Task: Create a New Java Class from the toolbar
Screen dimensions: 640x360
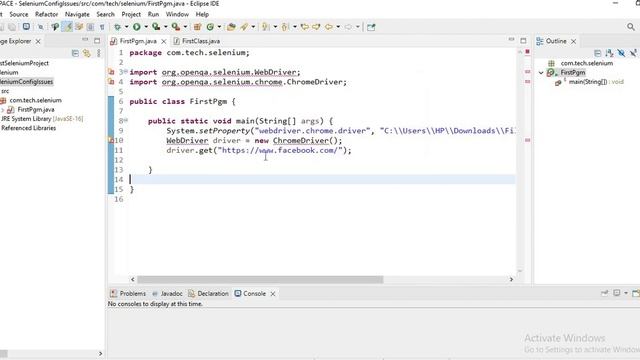Action: pos(210,27)
